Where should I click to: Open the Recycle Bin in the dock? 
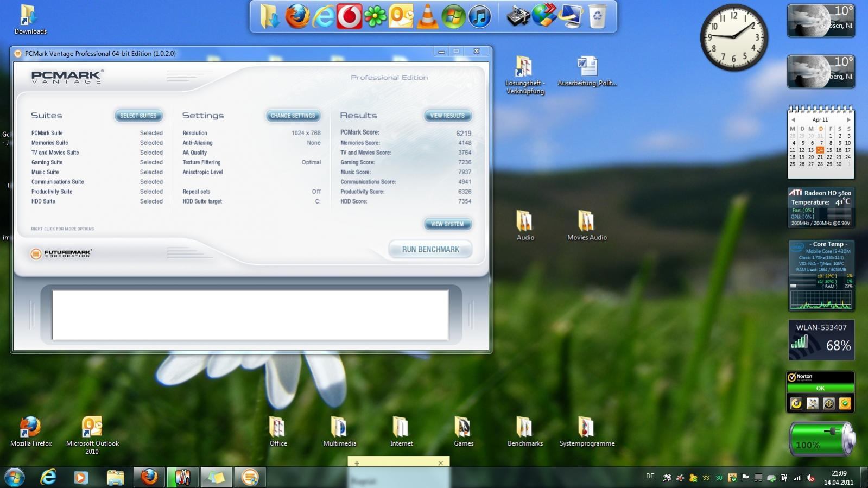pos(597,16)
